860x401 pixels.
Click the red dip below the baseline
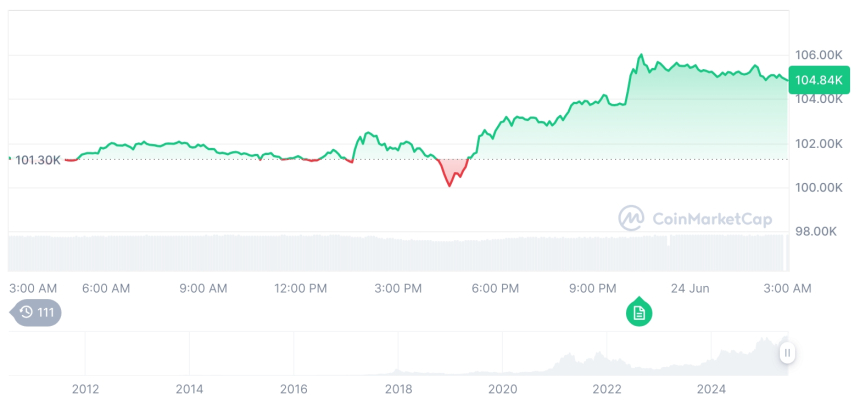click(451, 174)
